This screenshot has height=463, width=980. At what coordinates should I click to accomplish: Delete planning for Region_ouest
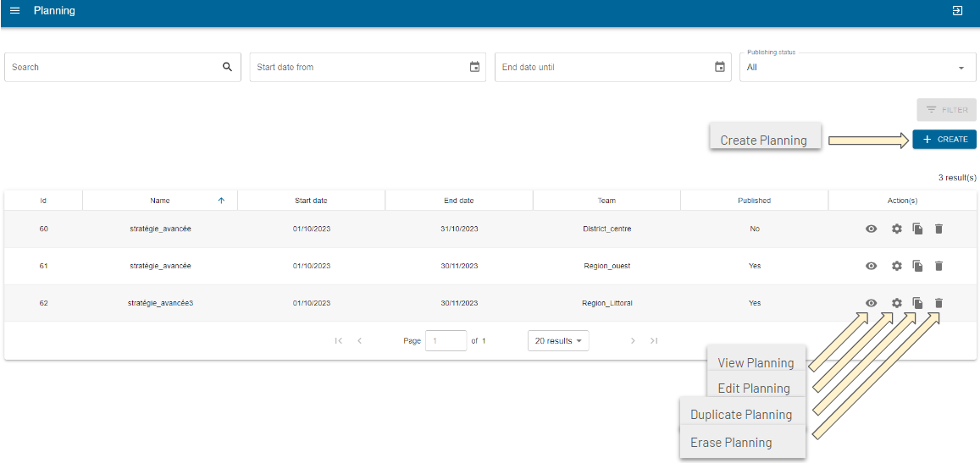[938, 266]
